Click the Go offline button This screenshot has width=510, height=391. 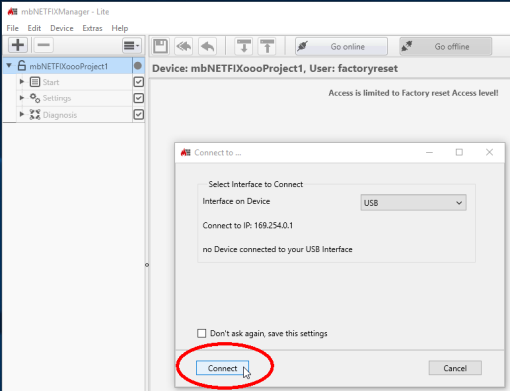(446, 46)
